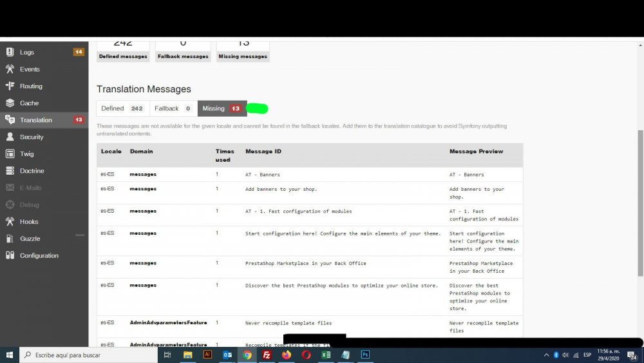Open the notepad-style app icon on taskbar

(345, 355)
